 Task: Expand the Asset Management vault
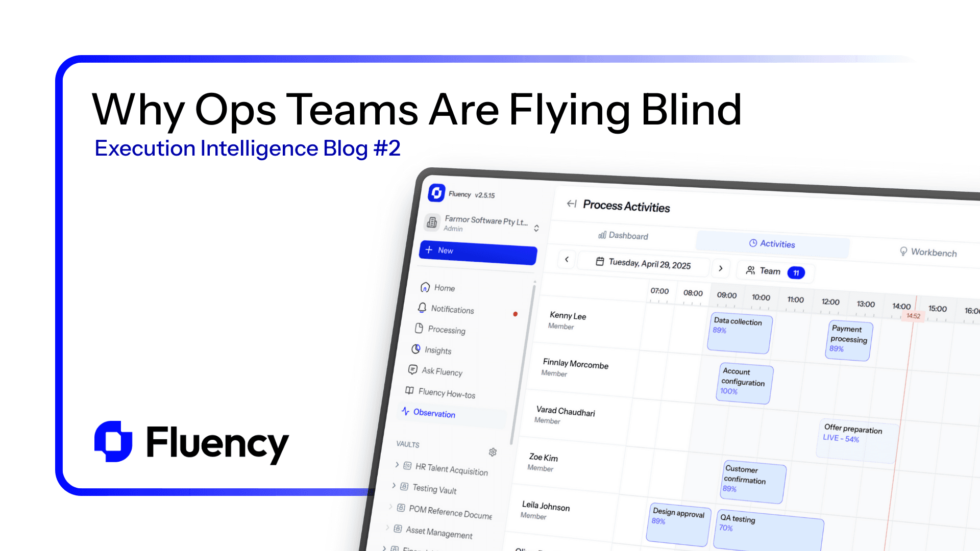click(x=387, y=528)
